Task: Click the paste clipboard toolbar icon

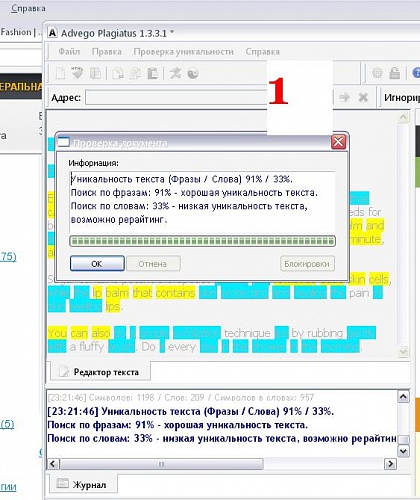Action: tap(152, 73)
